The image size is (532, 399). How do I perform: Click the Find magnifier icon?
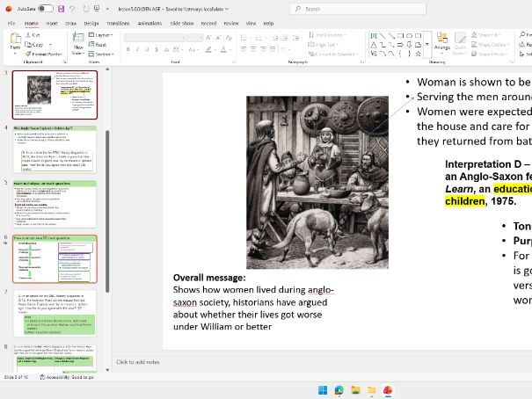(x=521, y=34)
